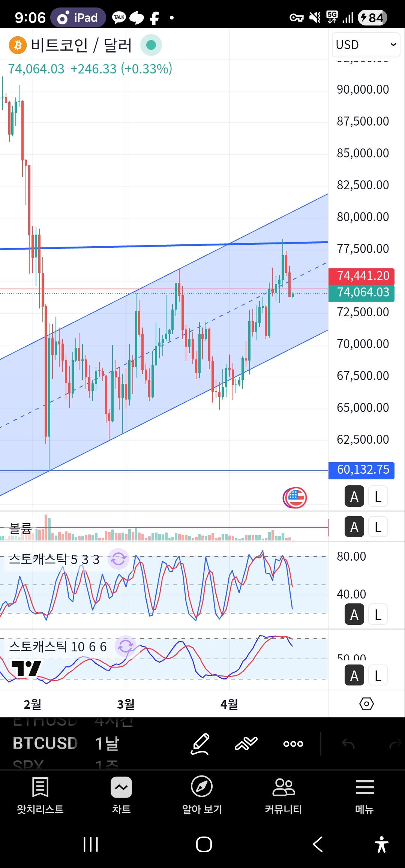Tap the KakaoTalk notification icon
This screenshot has height=868, width=405.
[119, 17]
